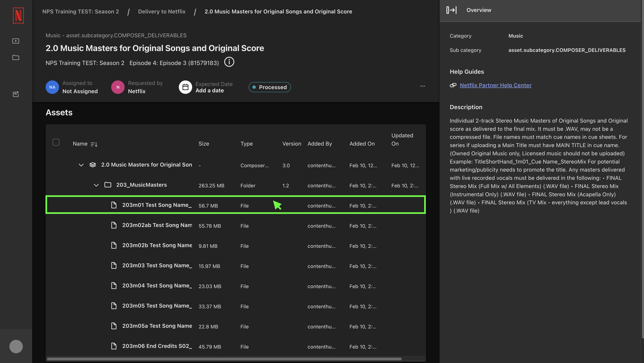
Task: Click the 263.25 MB folder size cell
Action: point(211,186)
